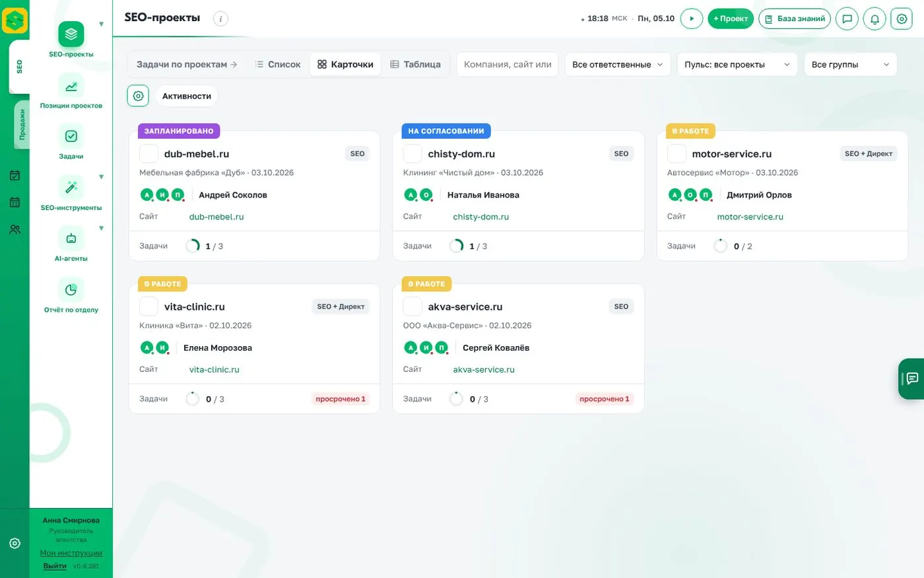Switch to Карточки view tab
The image size is (924, 578).
345,65
